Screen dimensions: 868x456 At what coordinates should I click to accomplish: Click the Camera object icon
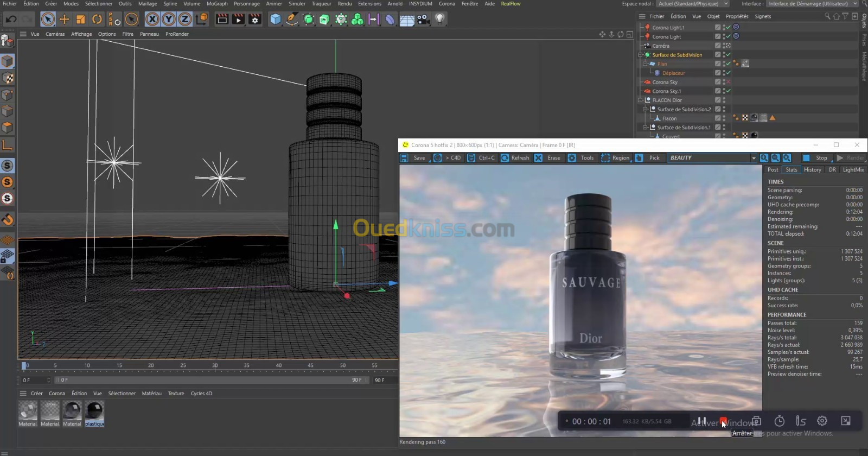[x=423, y=20]
